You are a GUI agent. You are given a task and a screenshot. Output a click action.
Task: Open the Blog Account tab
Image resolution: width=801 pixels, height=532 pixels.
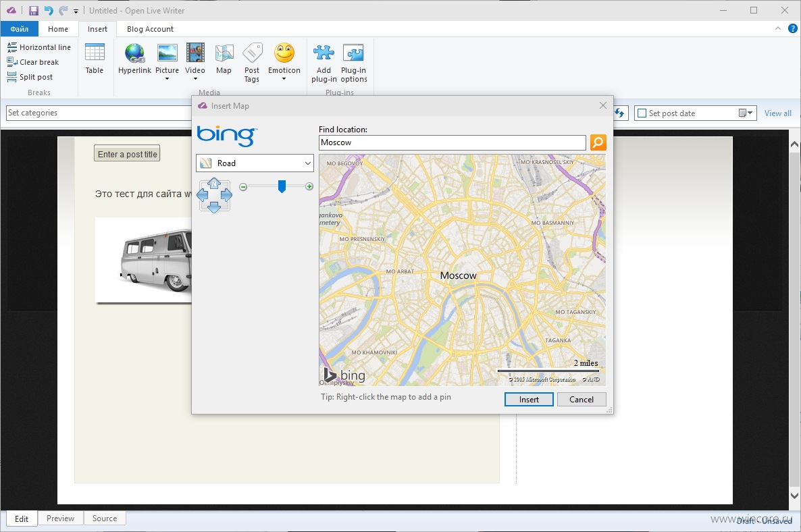150,29
